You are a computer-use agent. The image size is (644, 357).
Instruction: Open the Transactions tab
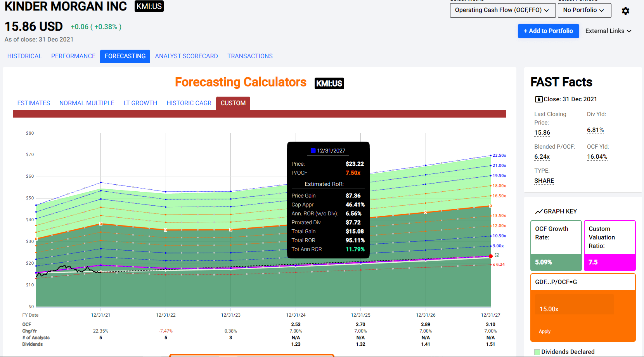(250, 56)
